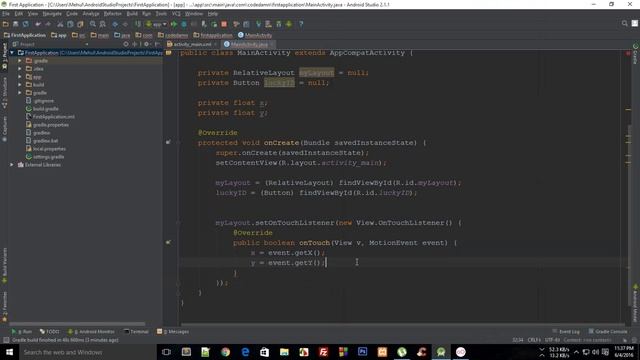Click the Help question mark icon
The height and width of the screenshot is (360, 640).
click(301, 24)
